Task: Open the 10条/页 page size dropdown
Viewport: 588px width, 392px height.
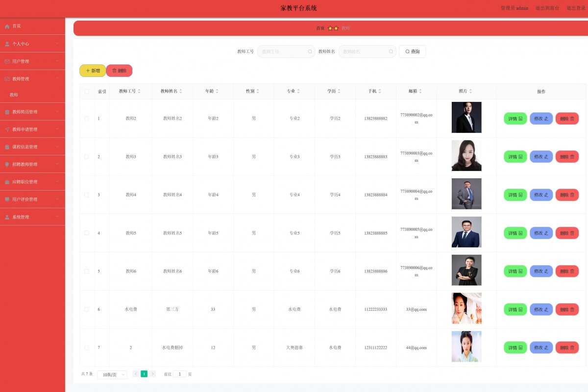Action: click(x=112, y=374)
